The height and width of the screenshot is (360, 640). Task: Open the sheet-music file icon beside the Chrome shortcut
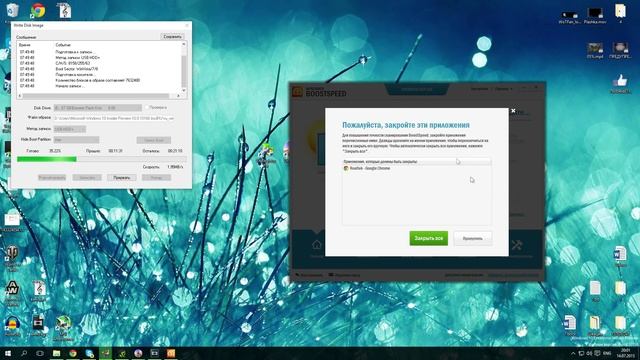(64, 10)
